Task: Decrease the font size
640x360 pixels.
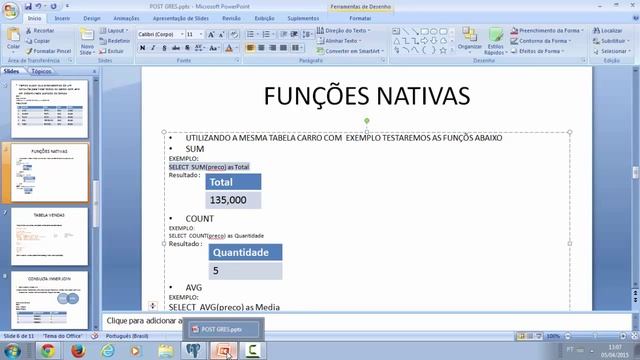Action: [222, 35]
